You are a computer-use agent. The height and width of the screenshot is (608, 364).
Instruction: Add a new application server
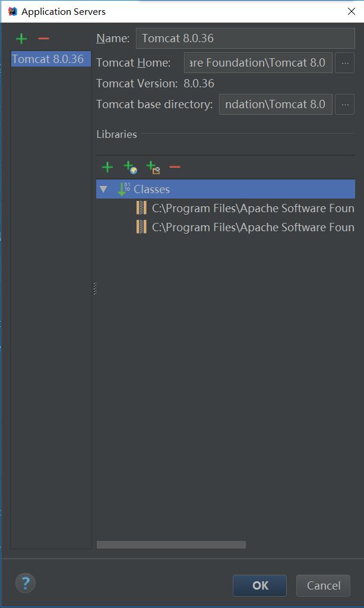click(21, 39)
